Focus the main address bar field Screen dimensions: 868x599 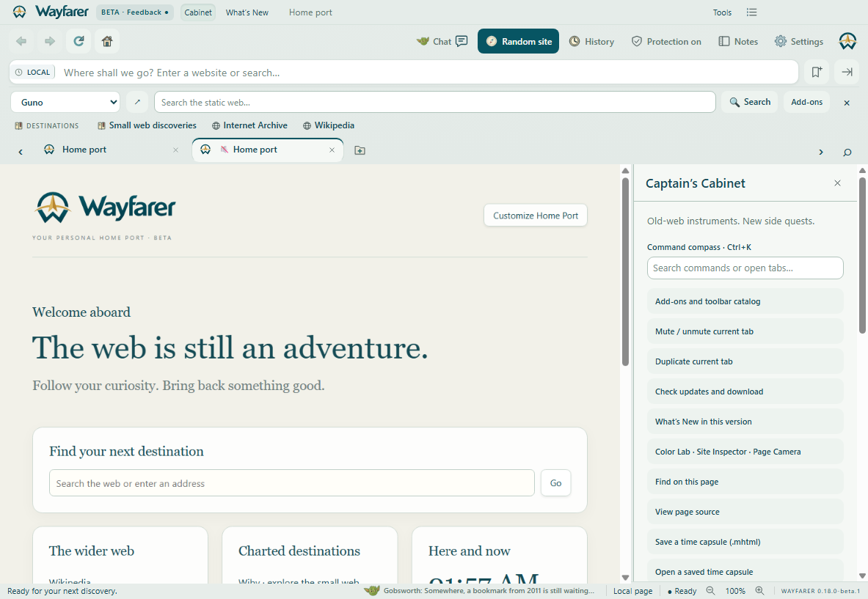click(426, 73)
